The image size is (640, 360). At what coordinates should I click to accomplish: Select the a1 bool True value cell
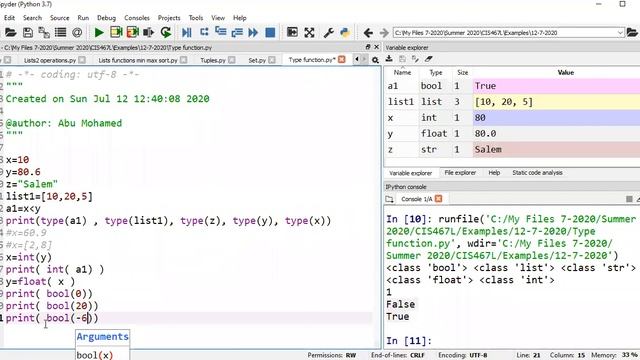point(556,86)
